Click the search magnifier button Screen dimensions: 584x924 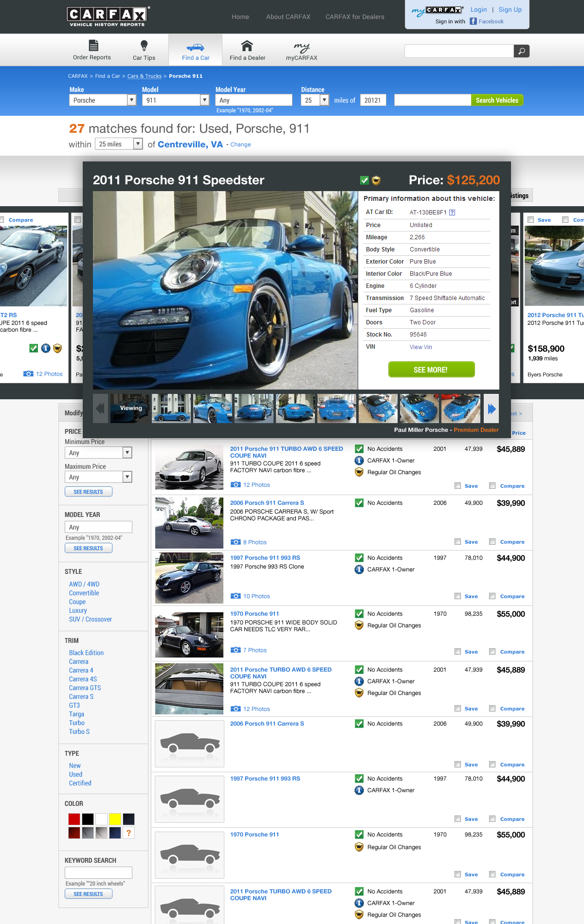[x=522, y=51]
